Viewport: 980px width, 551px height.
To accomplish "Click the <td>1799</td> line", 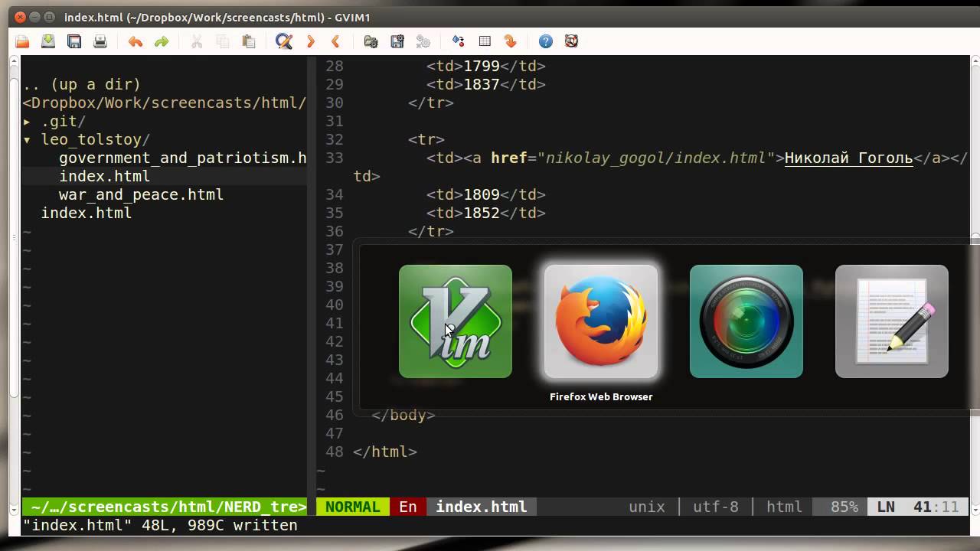I will (486, 67).
